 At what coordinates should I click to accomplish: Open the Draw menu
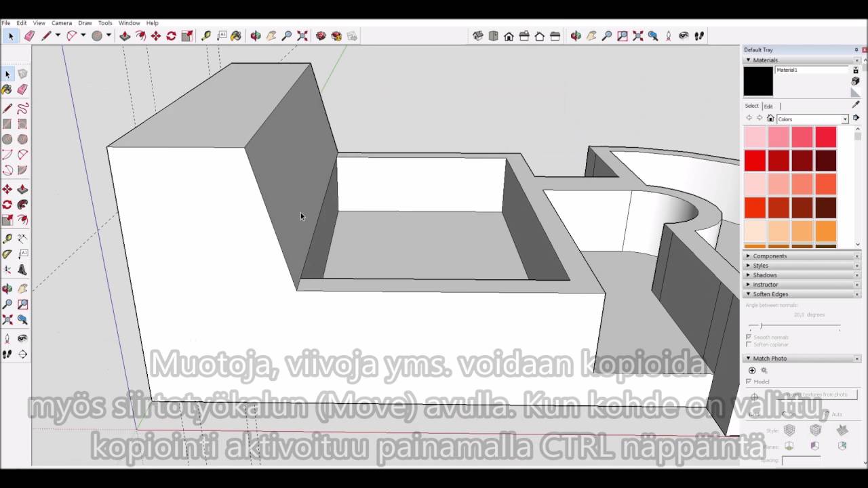coord(85,23)
